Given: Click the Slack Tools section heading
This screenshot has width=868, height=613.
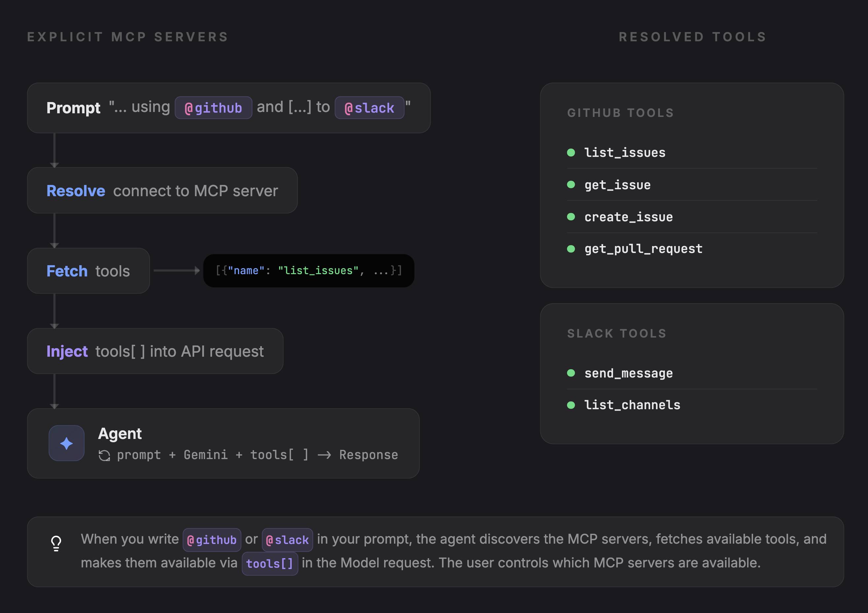Looking at the screenshot, I should point(617,333).
